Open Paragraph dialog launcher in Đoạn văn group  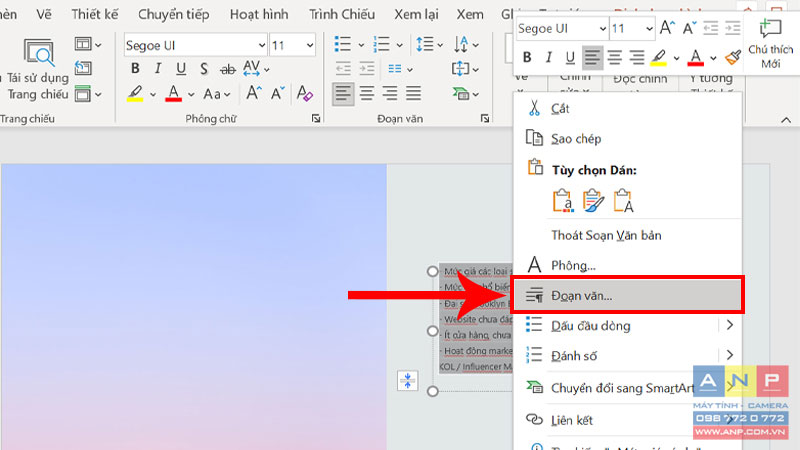[485, 118]
